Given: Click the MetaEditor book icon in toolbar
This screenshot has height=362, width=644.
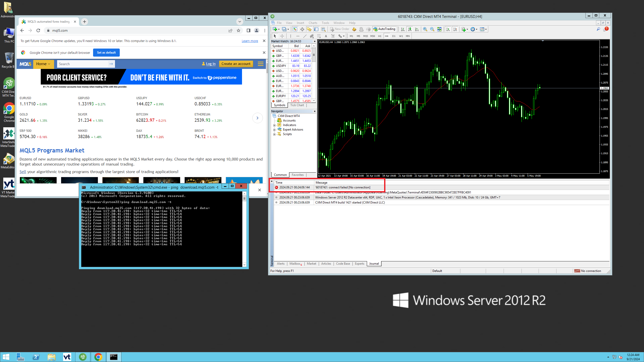Looking at the screenshot, I should pyautogui.click(x=354, y=29).
